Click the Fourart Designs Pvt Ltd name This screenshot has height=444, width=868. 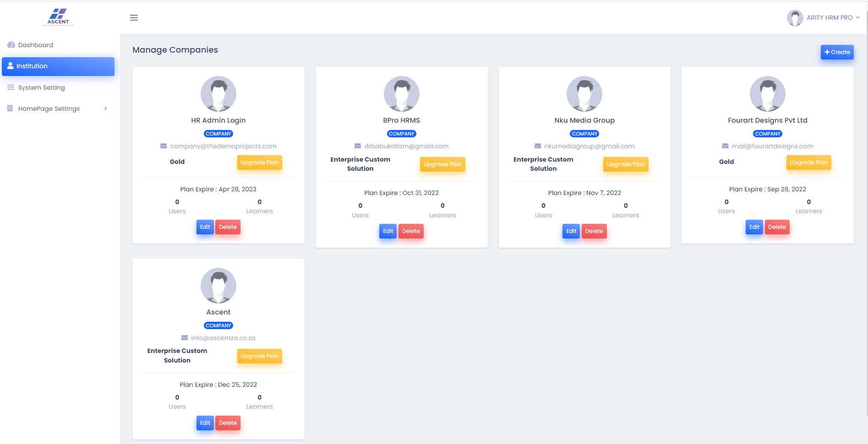coord(768,120)
